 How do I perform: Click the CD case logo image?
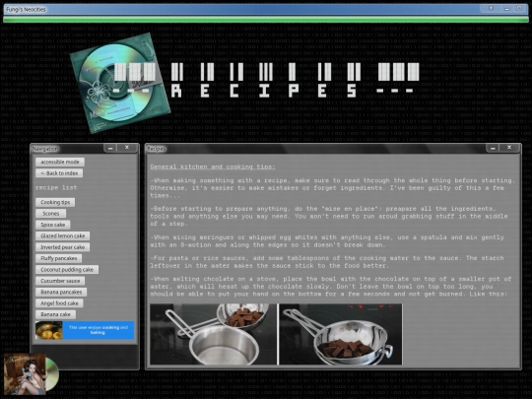click(120, 83)
